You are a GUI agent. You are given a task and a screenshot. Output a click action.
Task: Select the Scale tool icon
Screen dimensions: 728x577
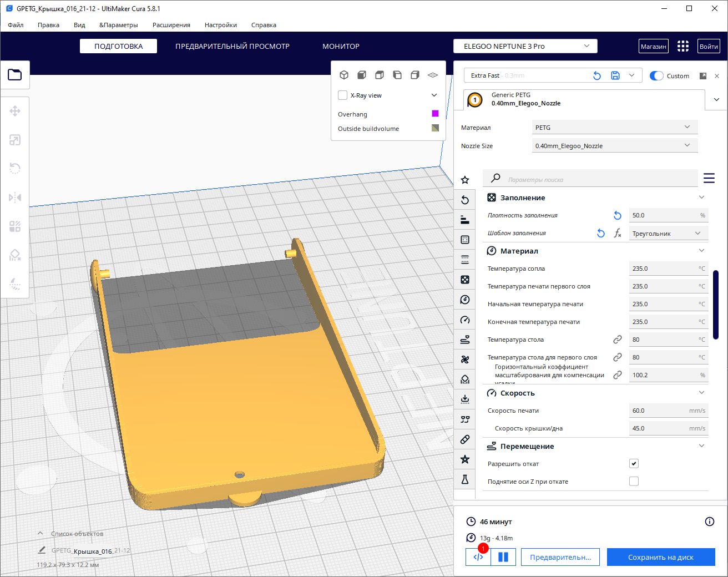(x=15, y=140)
